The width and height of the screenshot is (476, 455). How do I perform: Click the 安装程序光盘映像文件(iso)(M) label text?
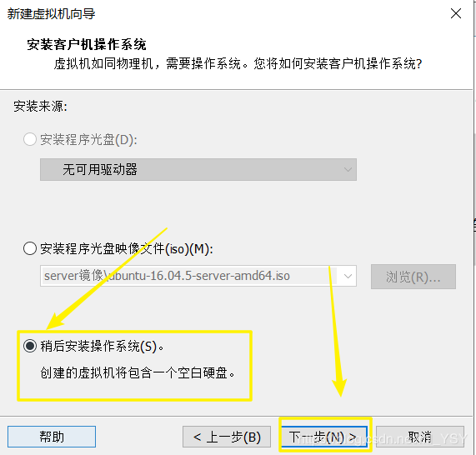(x=127, y=249)
